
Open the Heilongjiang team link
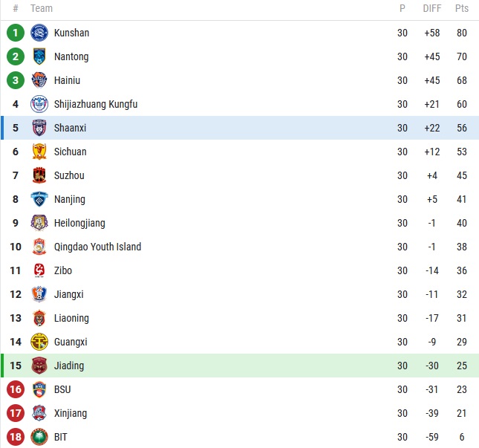79,223
